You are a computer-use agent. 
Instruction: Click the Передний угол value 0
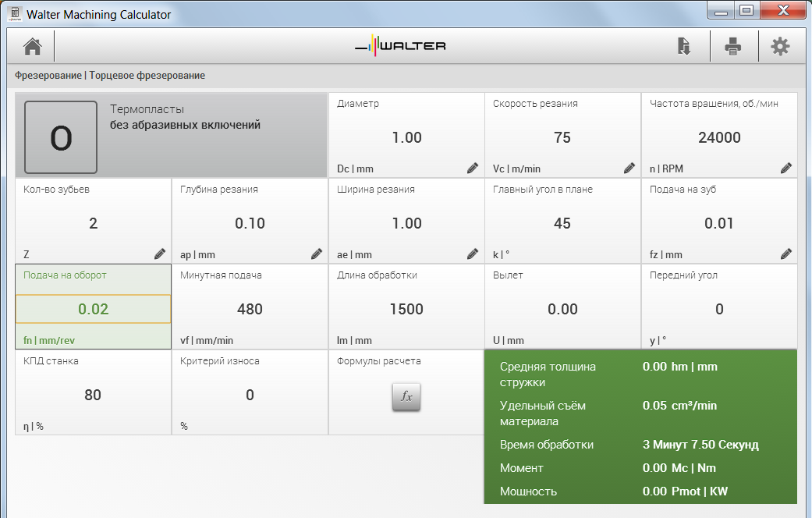[x=719, y=309]
